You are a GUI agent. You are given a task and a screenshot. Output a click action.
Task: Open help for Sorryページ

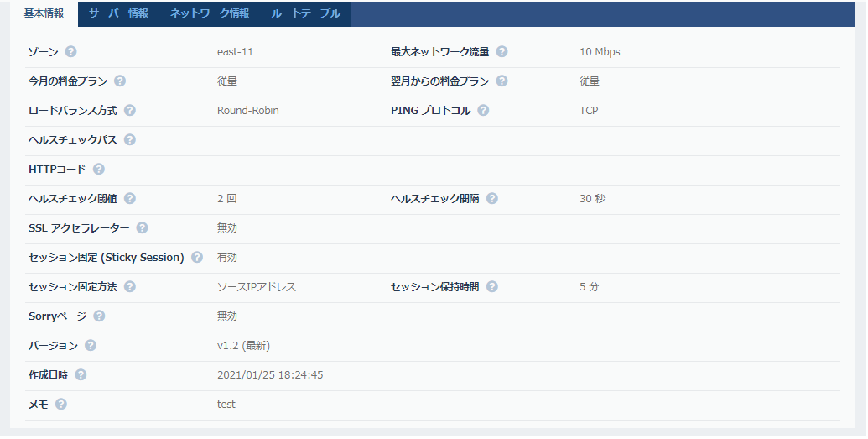click(x=99, y=316)
